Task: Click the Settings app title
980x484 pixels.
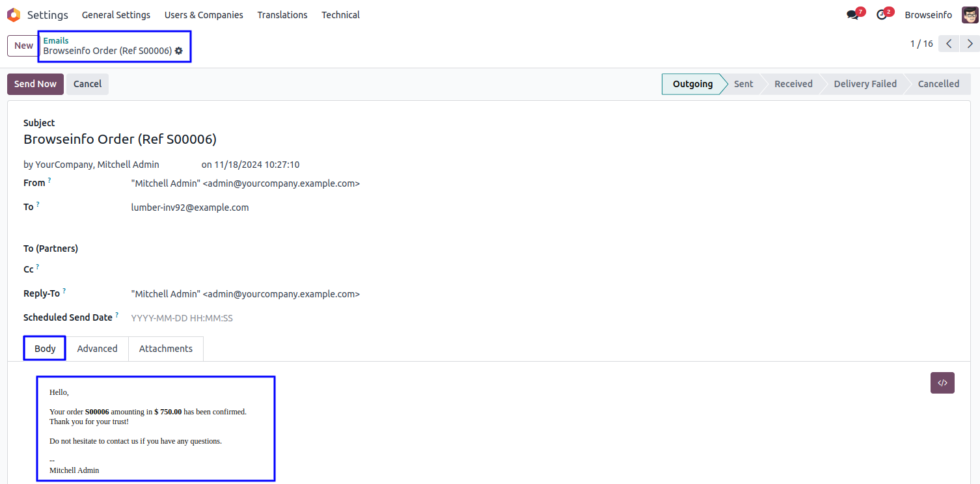Action: 48,15
